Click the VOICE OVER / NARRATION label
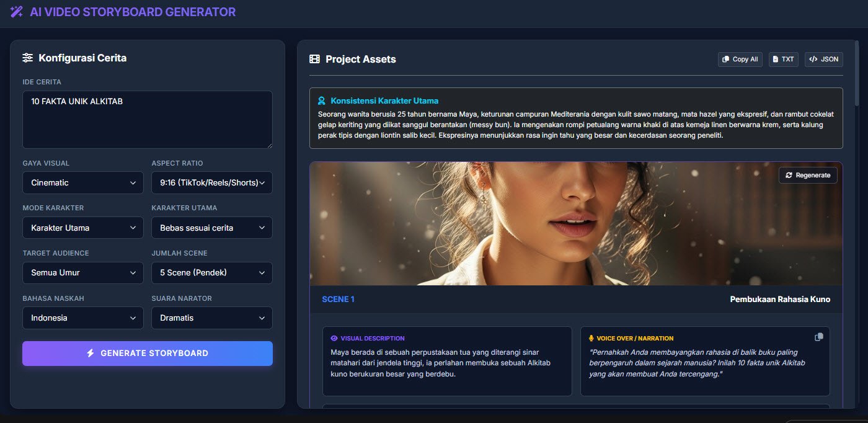 [x=635, y=339]
